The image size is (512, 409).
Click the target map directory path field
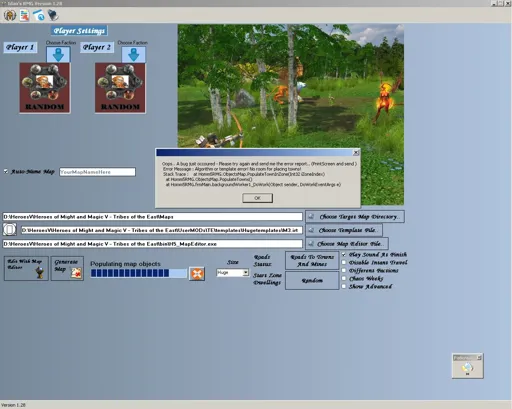(152, 217)
